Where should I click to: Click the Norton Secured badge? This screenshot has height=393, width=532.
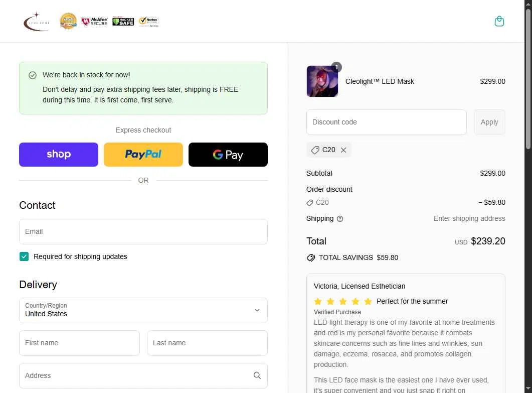pyautogui.click(x=148, y=22)
